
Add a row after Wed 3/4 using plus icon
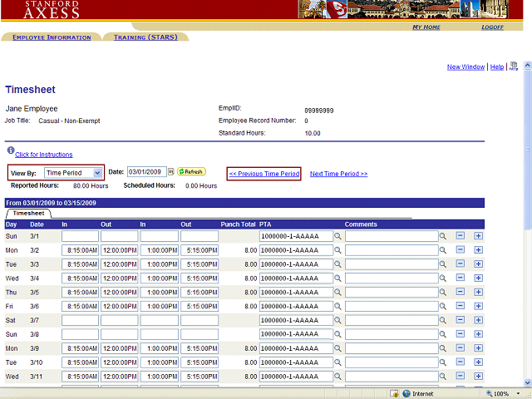click(x=478, y=278)
